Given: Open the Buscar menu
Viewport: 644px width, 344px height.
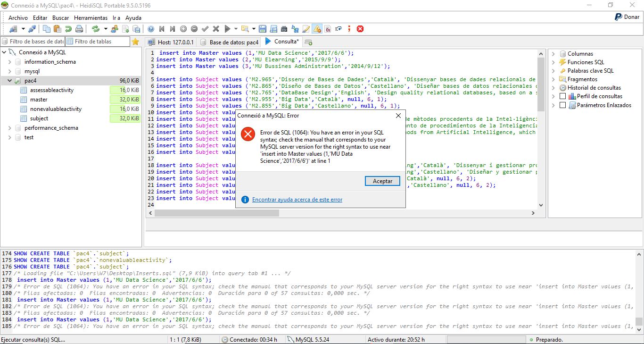Looking at the screenshot, I should coord(60,17).
